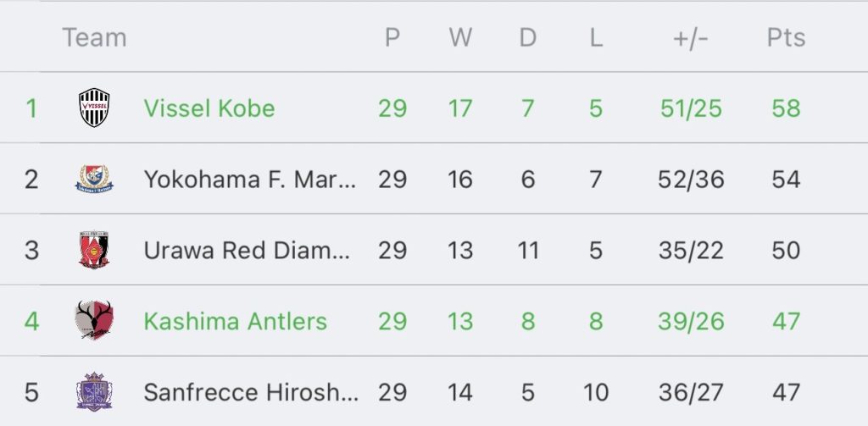Click the W column header
Screen dimensions: 868x426
460,37
